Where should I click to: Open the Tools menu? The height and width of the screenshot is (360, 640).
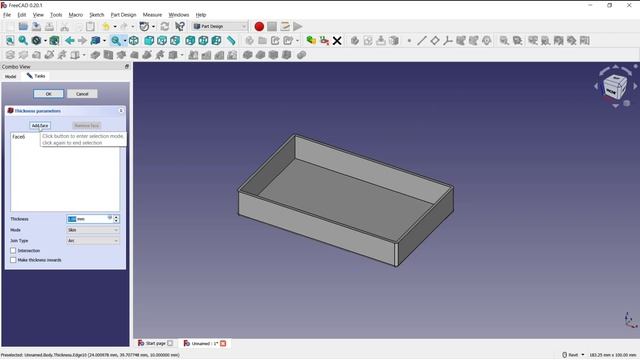56,15
